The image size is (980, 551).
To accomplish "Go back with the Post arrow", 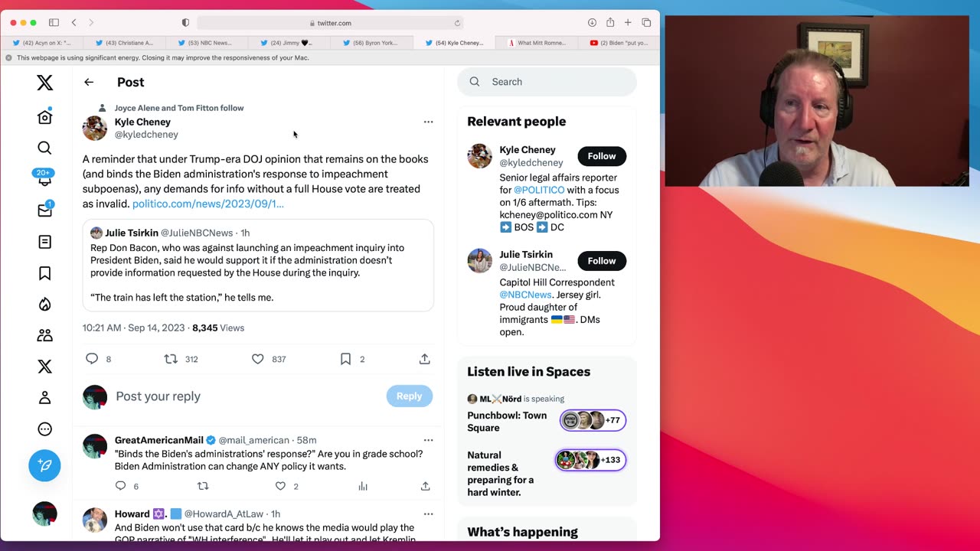I will point(89,82).
